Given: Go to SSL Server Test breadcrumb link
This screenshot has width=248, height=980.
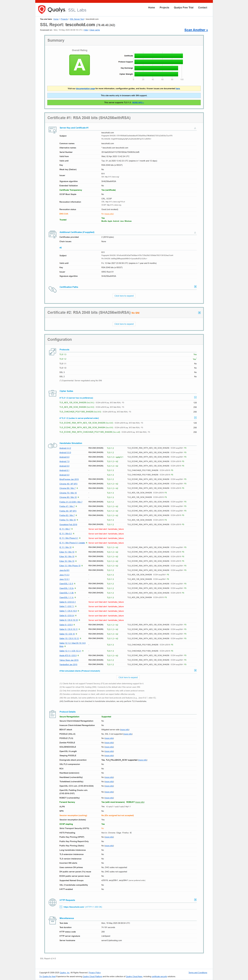Looking at the screenshot, I should click(x=77, y=19).
